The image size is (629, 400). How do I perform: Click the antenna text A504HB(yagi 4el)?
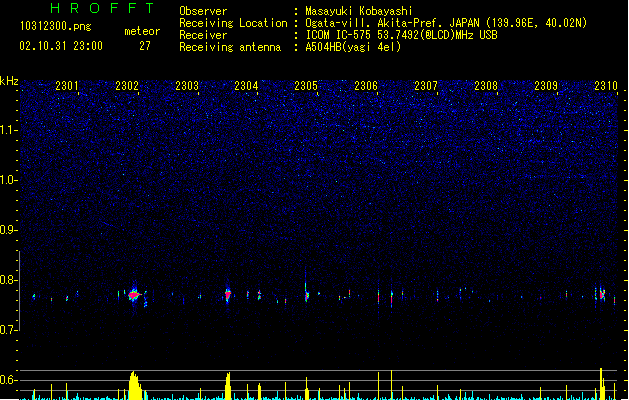(x=353, y=47)
